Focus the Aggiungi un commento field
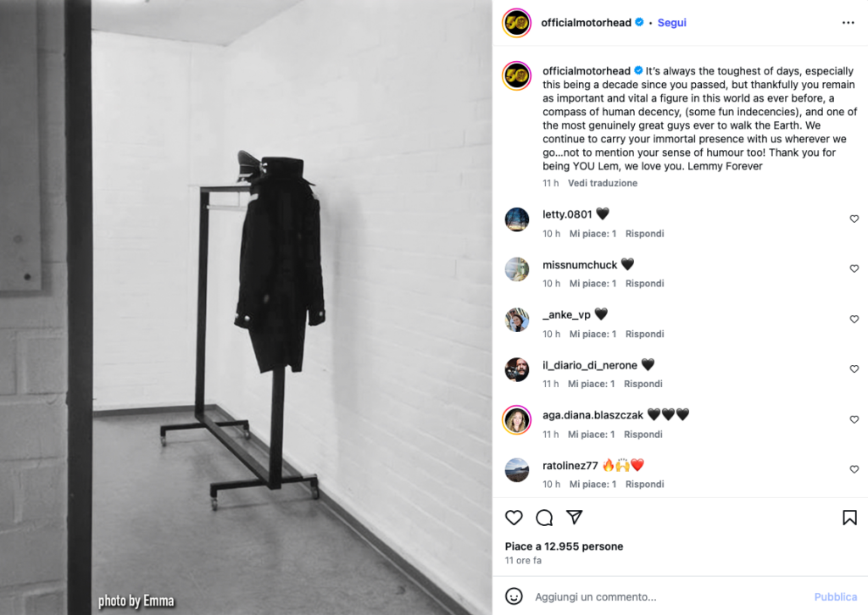This screenshot has width=868, height=615. [670, 596]
